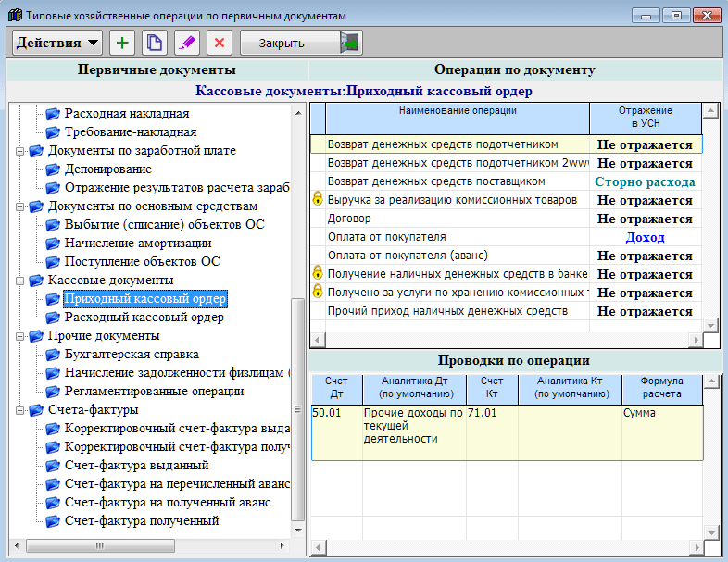728x562 pixels.
Task: Click the tree's vertical scrollbar down arrow
Action: pyautogui.click(x=298, y=530)
